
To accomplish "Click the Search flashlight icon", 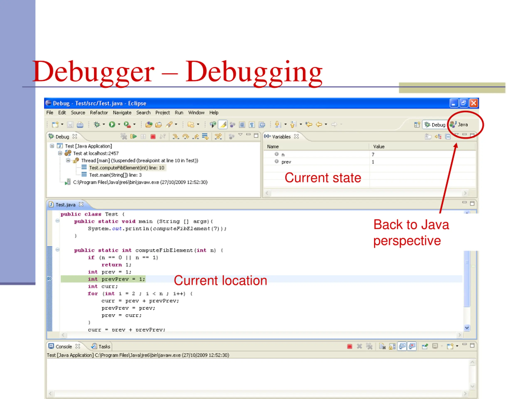I will 169,124.
